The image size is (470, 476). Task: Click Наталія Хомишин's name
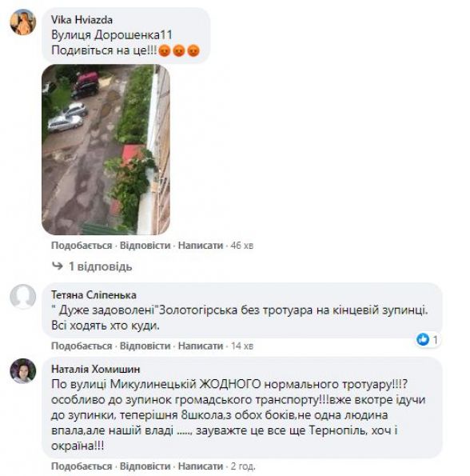pos(95,369)
